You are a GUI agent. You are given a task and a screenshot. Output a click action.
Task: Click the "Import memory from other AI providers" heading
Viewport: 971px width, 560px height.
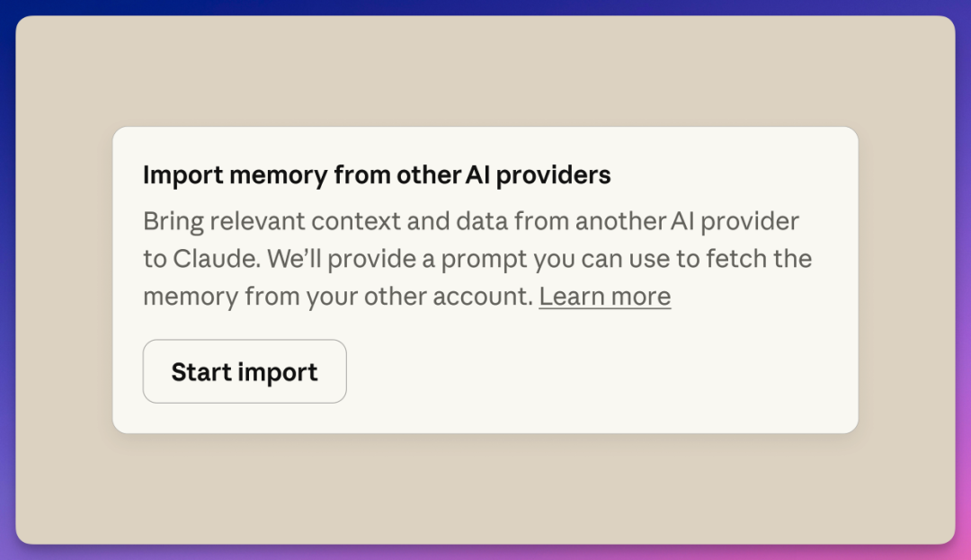(377, 175)
